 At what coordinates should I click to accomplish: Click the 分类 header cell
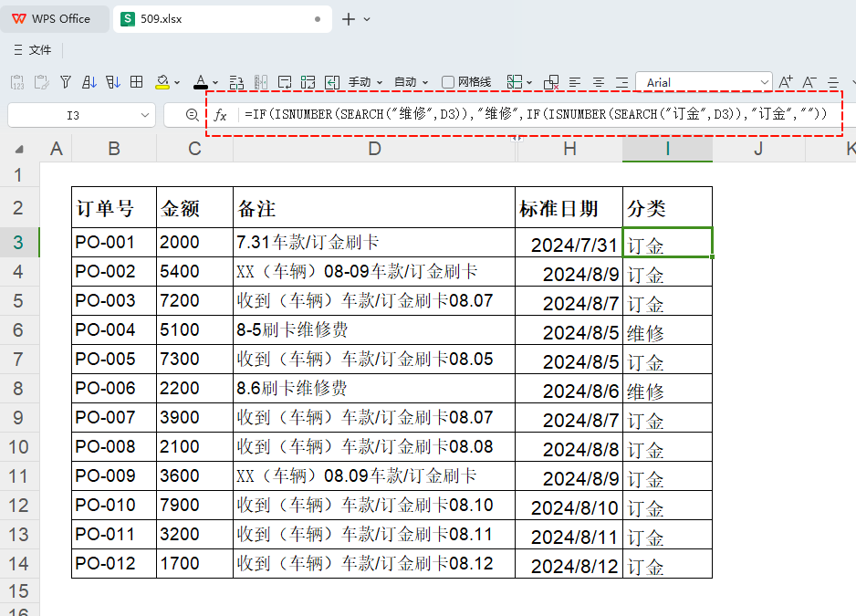(x=668, y=207)
